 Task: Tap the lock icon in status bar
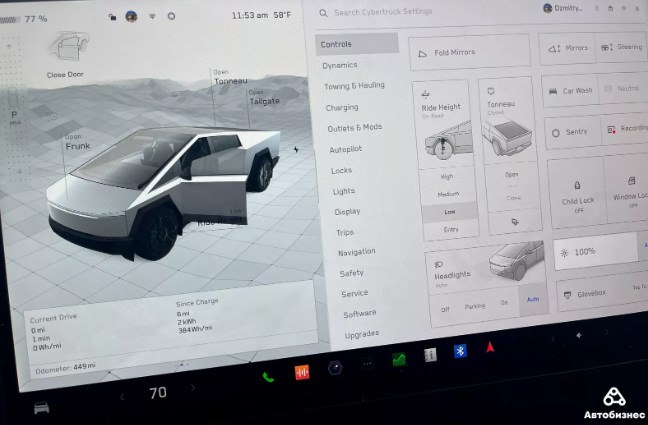pos(112,17)
